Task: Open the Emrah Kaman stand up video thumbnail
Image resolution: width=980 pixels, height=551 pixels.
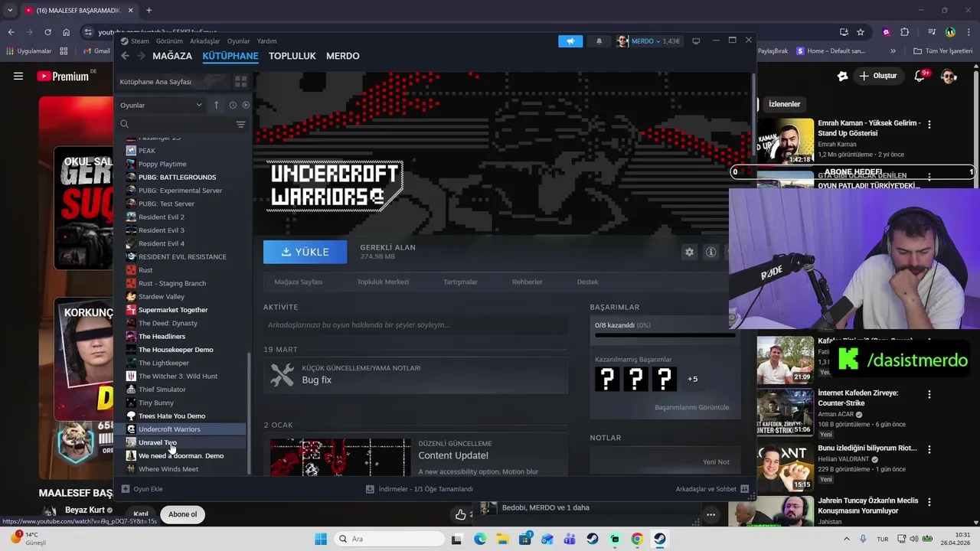Action: tap(786, 141)
